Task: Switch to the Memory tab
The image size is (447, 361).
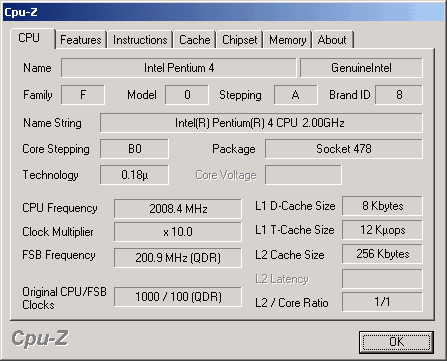Action: [x=288, y=40]
